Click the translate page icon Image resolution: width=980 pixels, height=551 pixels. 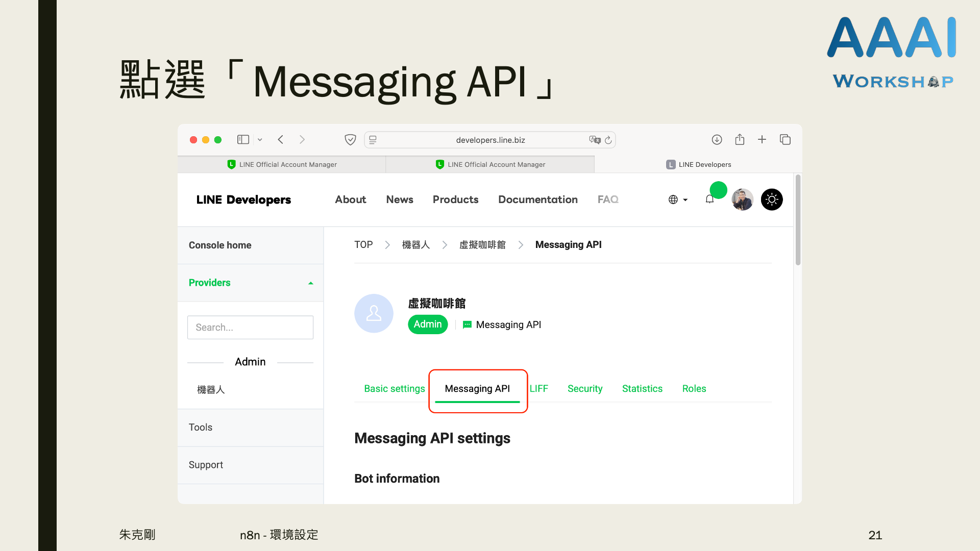click(595, 140)
